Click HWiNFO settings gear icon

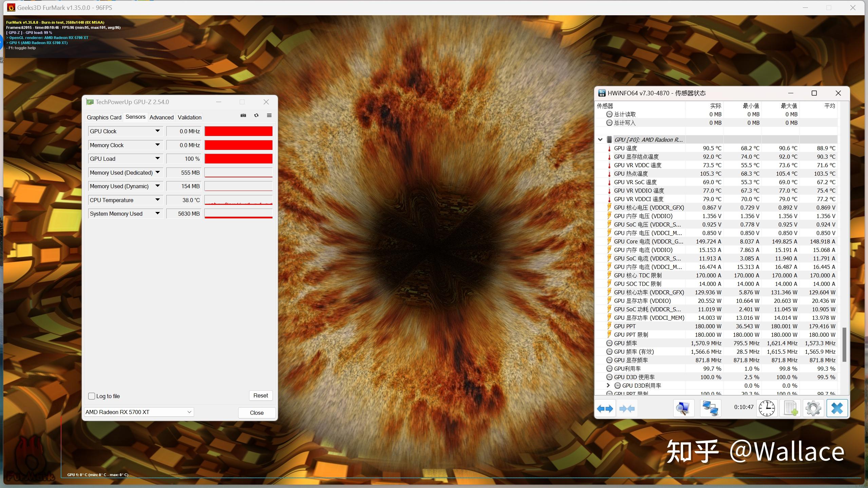click(x=813, y=408)
